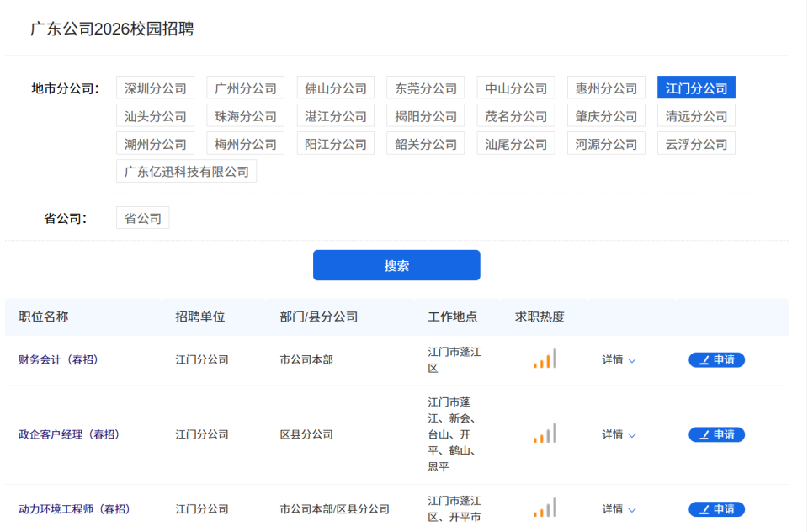Deselect the highlighted 江门分公司 filter
This screenshot has height=532, width=808.
pos(696,88)
